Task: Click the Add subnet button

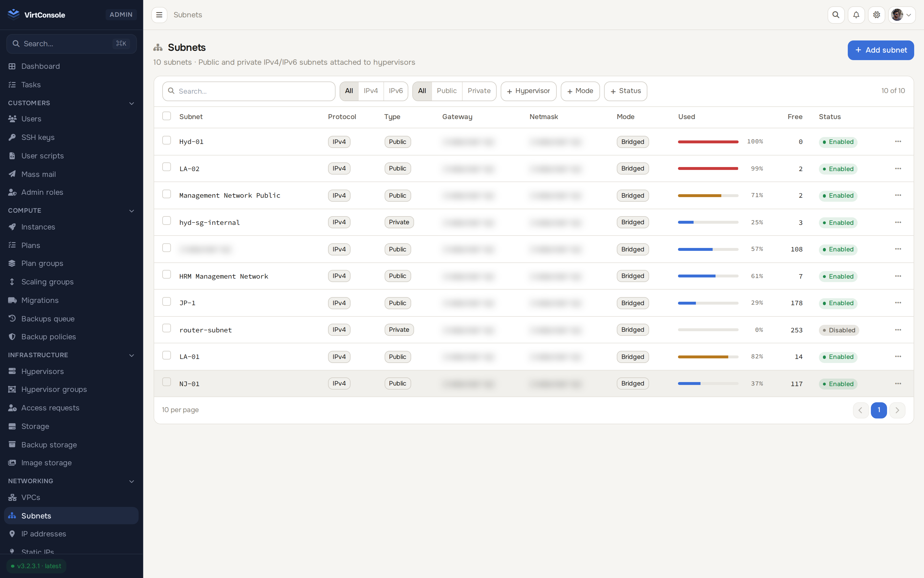Action: point(880,50)
